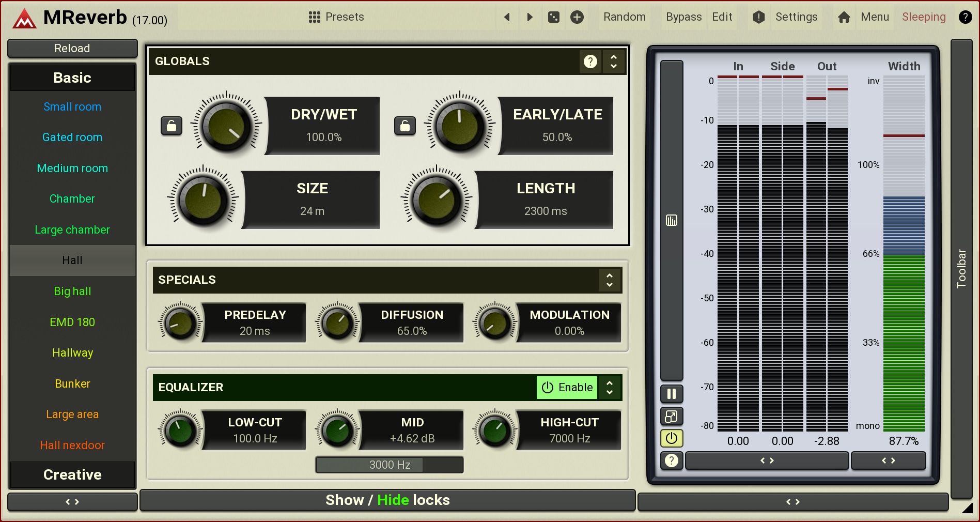
Task: Open the Presets browser
Action: pyautogui.click(x=336, y=17)
